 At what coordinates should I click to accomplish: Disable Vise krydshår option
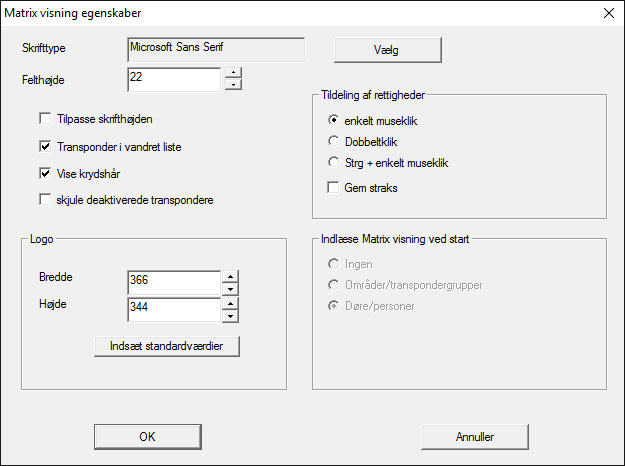[45, 173]
